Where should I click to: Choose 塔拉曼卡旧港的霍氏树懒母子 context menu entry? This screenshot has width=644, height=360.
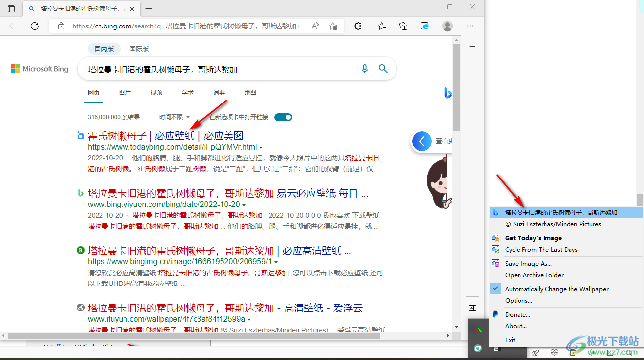tap(566, 213)
